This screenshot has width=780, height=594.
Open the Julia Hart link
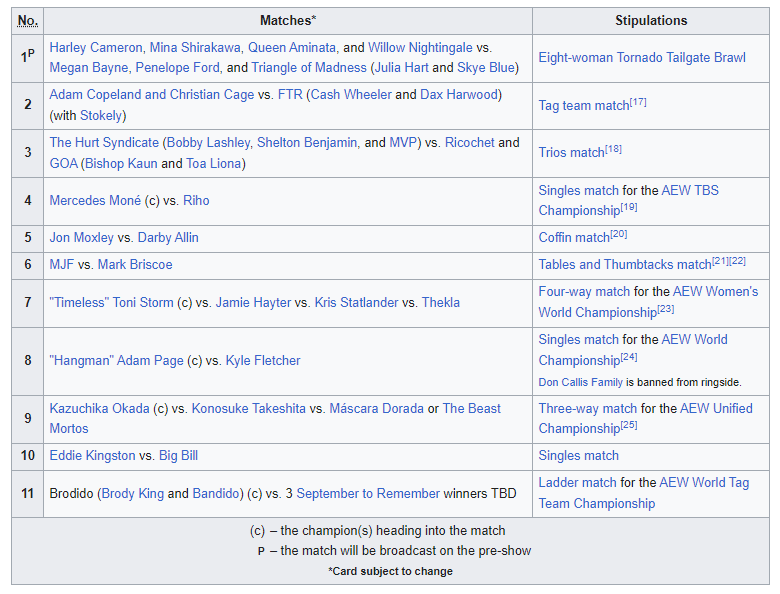[401, 67]
